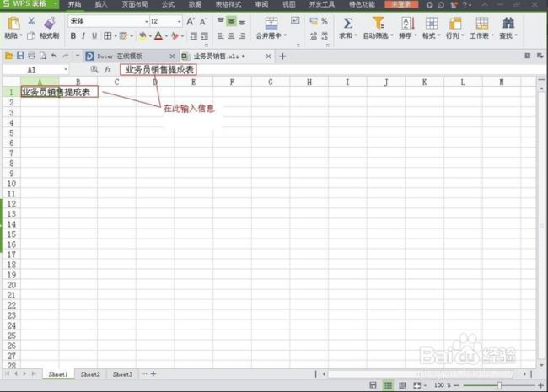This screenshot has height=392, width=548.
Task: Click the currency number format icon
Action: [314, 21]
